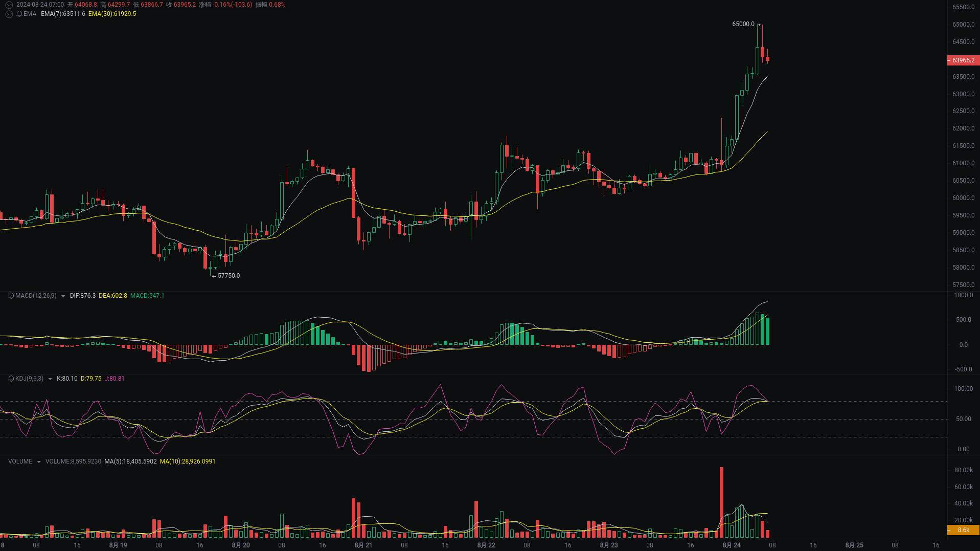Select the 8月 24 date label
This screenshot has width=980, height=551.
coord(731,545)
